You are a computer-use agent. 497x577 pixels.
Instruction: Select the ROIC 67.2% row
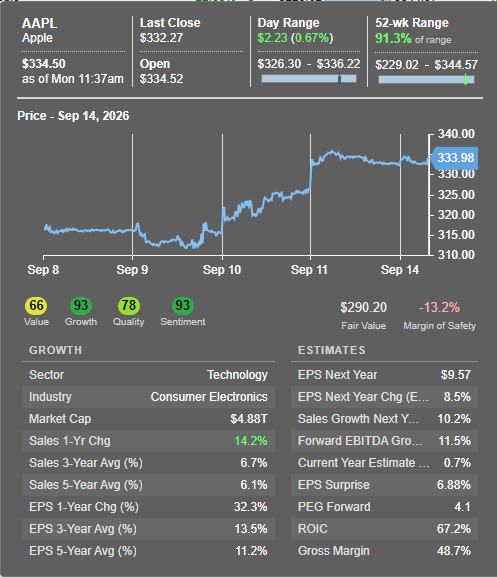point(384,529)
